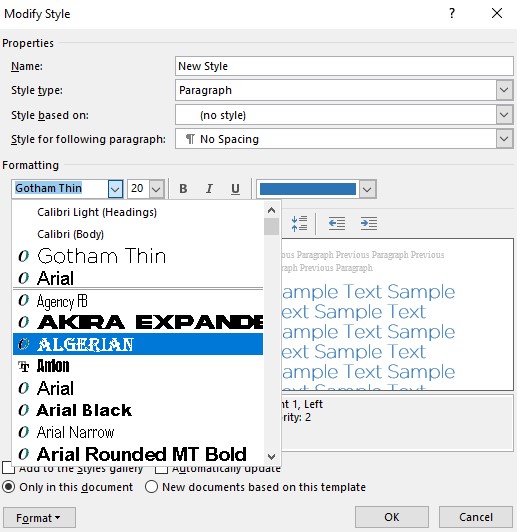Click the font icon beside highlighted Algerian
Viewport: 517px width, 532px height.
click(23, 344)
